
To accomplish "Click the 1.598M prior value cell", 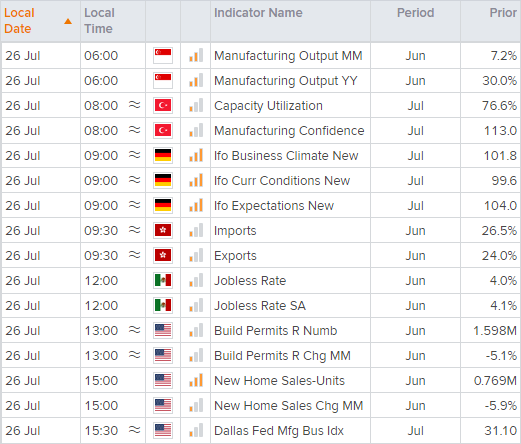I will tap(491, 330).
